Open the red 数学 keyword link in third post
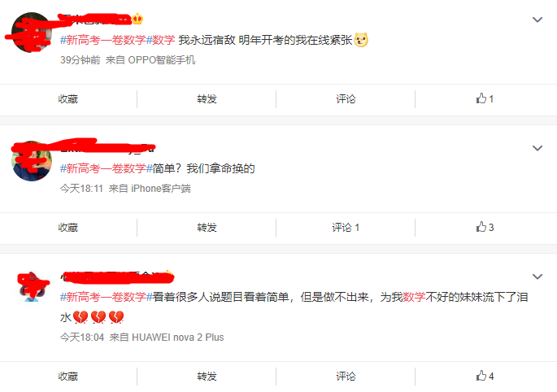Image resolution: width=557 pixels, height=392 pixels. click(x=414, y=297)
